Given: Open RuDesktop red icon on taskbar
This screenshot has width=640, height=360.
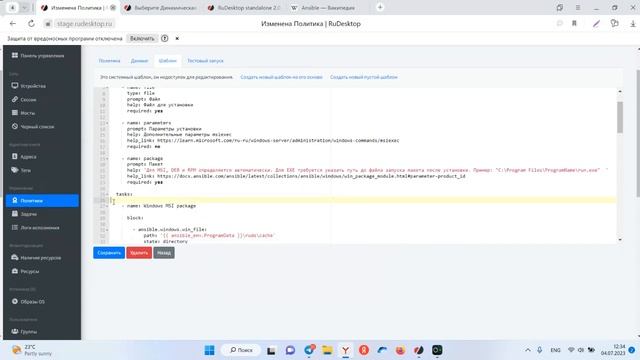Looking at the screenshot, I should point(419,350).
